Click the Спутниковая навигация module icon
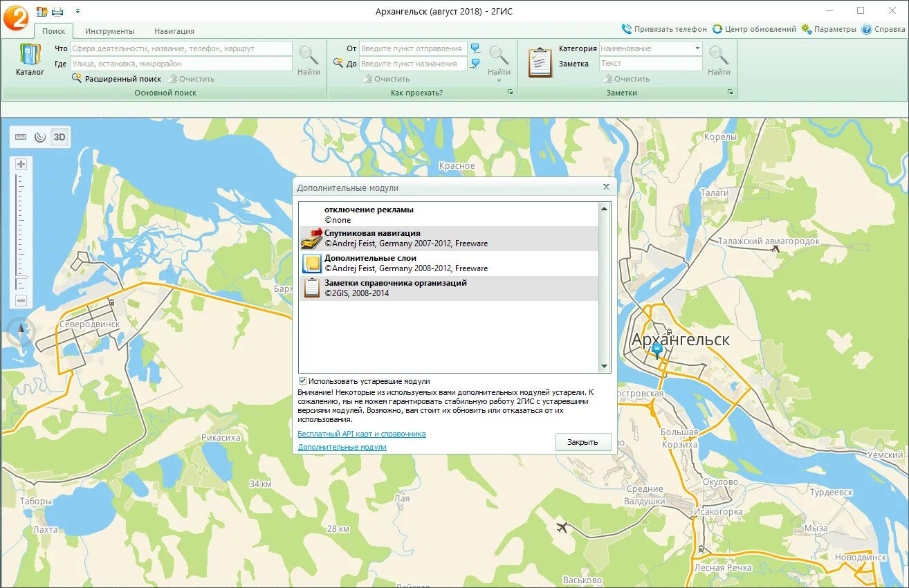The width and height of the screenshot is (909, 588). [x=311, y=239]
